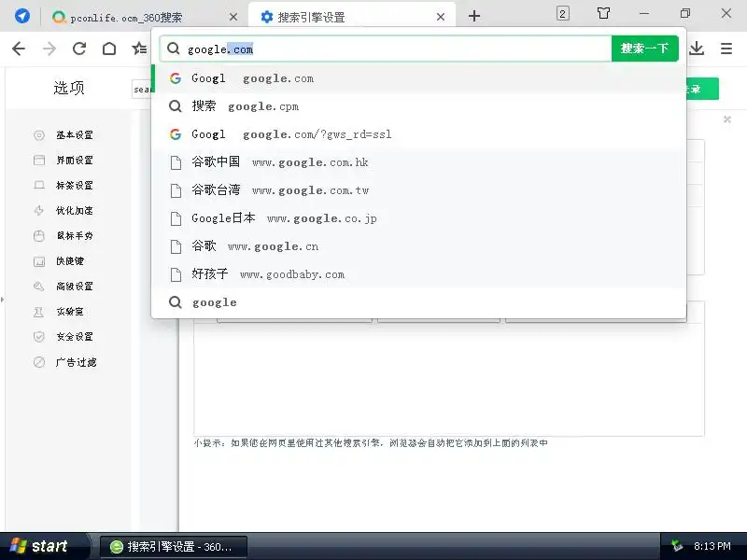Click Google logo icon beside google.com
The width and height of the screenshot is (747, 560).
(176, 78)
